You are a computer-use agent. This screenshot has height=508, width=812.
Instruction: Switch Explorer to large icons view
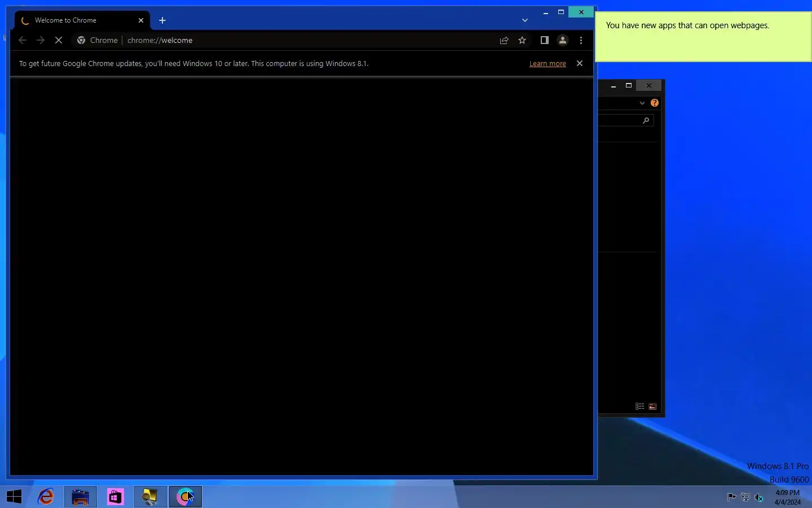[x=652, y=406]
